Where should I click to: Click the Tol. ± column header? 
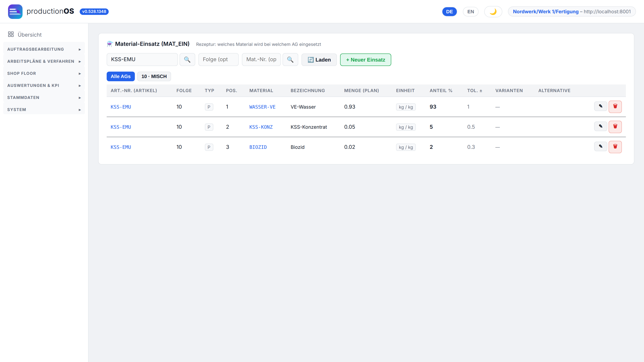tap(475, 91)
